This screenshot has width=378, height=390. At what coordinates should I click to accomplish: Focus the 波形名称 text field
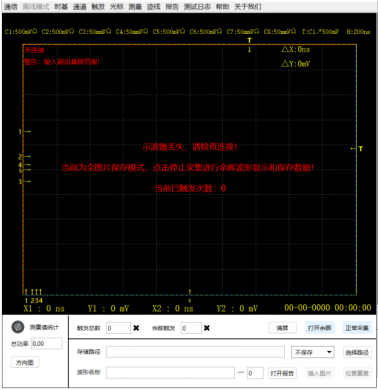[x=170, y=373]
